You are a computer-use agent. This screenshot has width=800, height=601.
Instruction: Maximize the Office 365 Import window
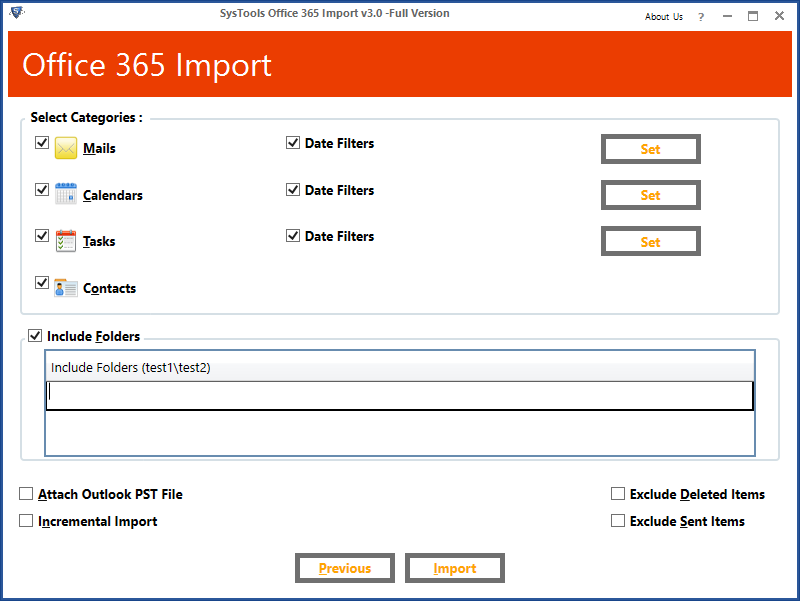click(753, 16)
